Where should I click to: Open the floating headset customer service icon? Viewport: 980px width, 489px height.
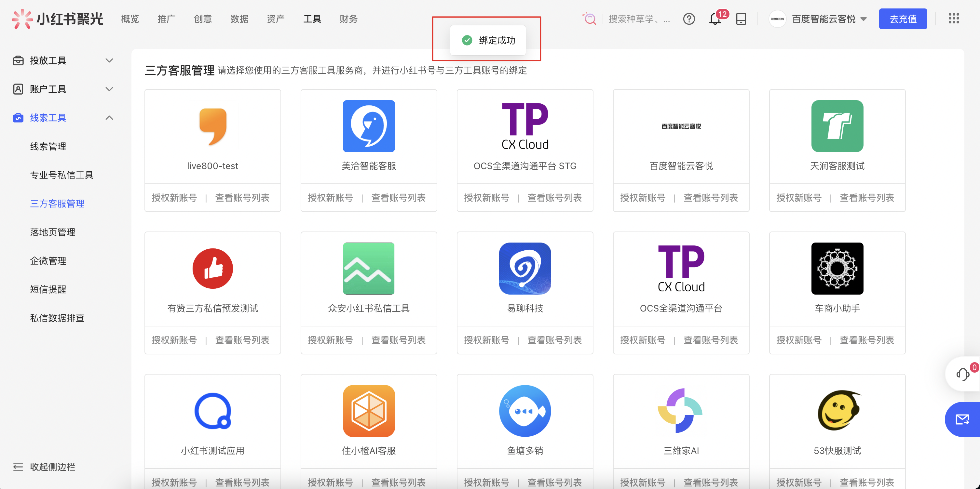pos(963,375)
